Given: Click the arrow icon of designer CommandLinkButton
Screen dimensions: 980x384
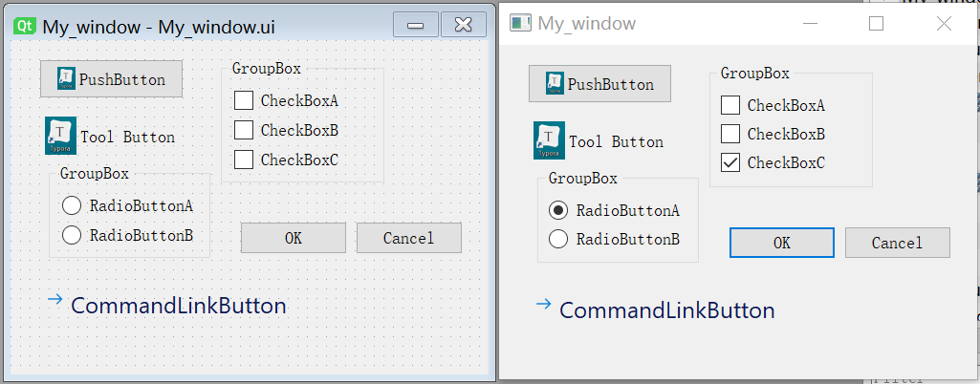Looking at the screenshot, I should (x=55, y=300).
